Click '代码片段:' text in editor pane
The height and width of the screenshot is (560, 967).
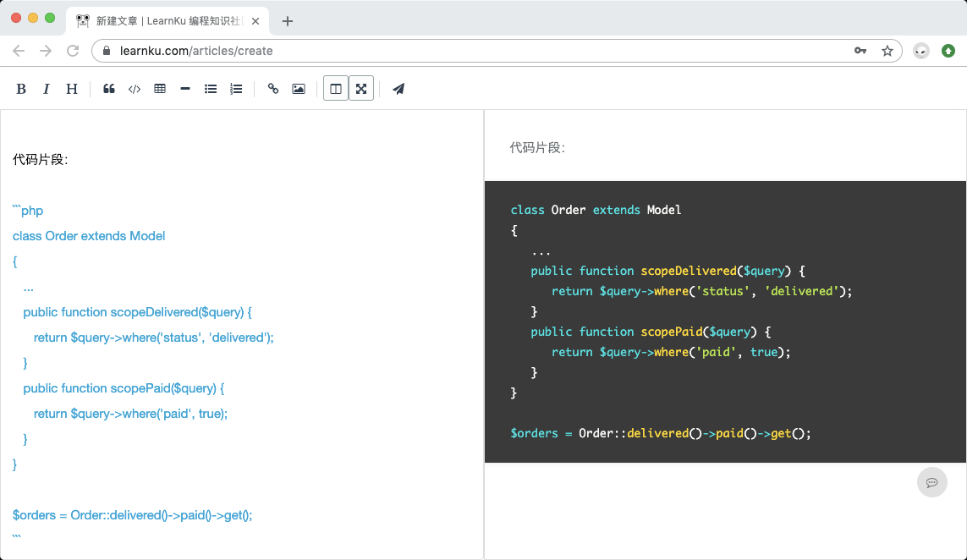40,159
